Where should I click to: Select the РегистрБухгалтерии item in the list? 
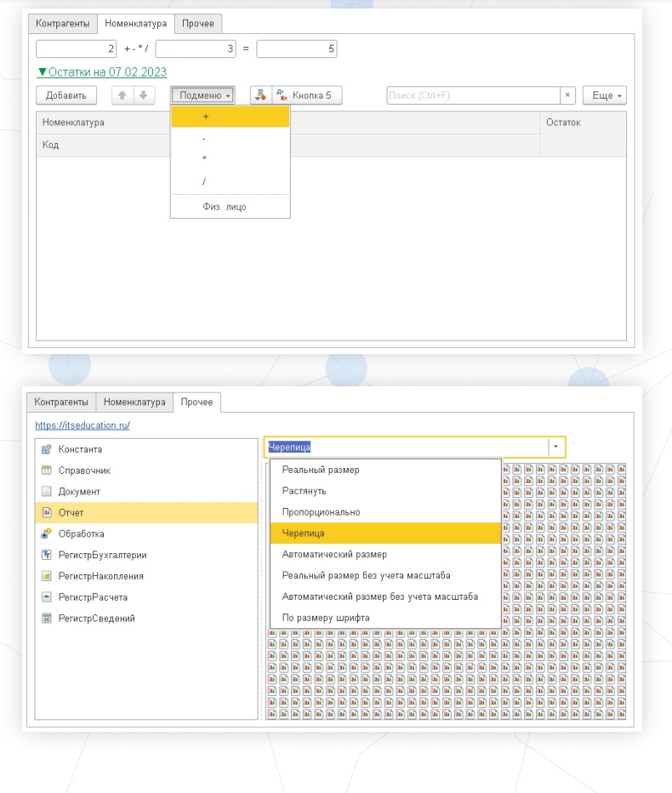pyautogui.click(x=102, y=555)
